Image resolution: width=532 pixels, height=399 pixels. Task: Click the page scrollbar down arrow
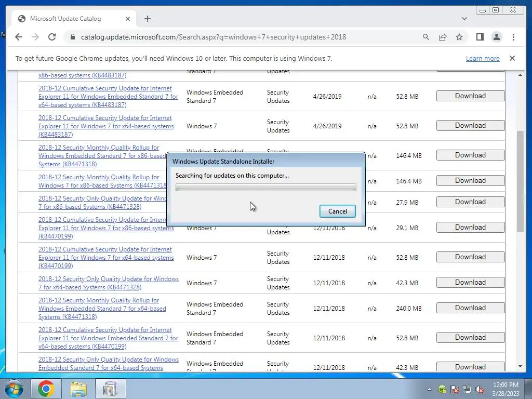[520, 366]
